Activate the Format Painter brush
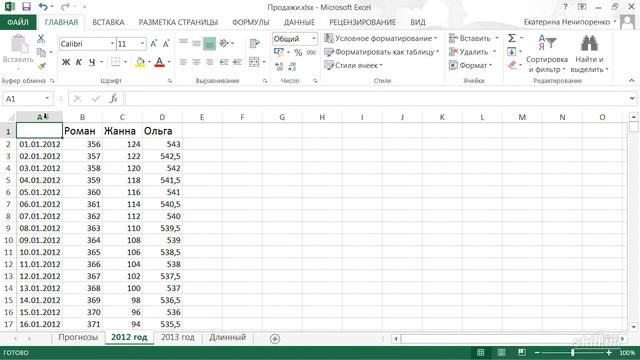Image resolution: width=640 pixels, height=360 pixels. tap(41, 66)
